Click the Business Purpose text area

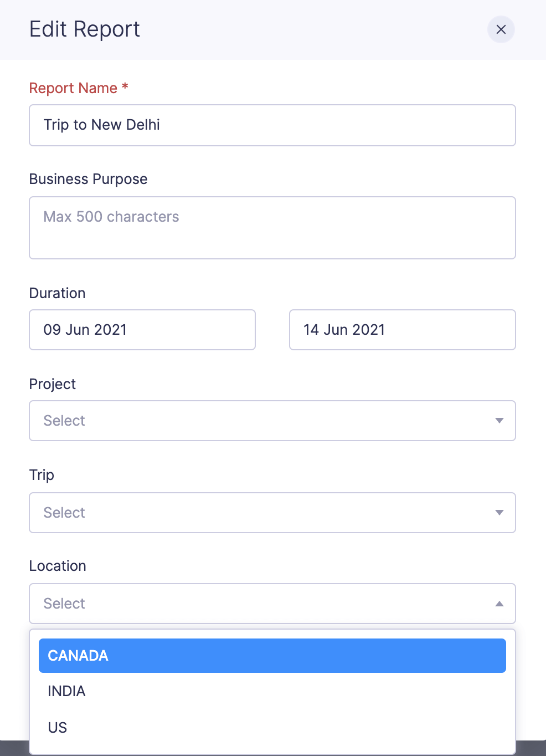272,228
